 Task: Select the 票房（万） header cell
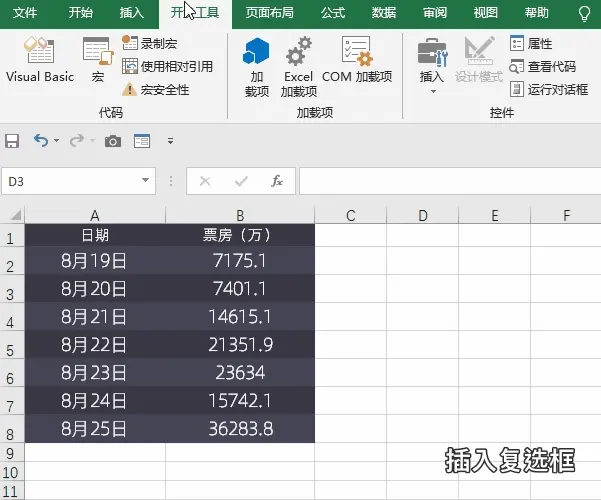[x=240, y=235]
